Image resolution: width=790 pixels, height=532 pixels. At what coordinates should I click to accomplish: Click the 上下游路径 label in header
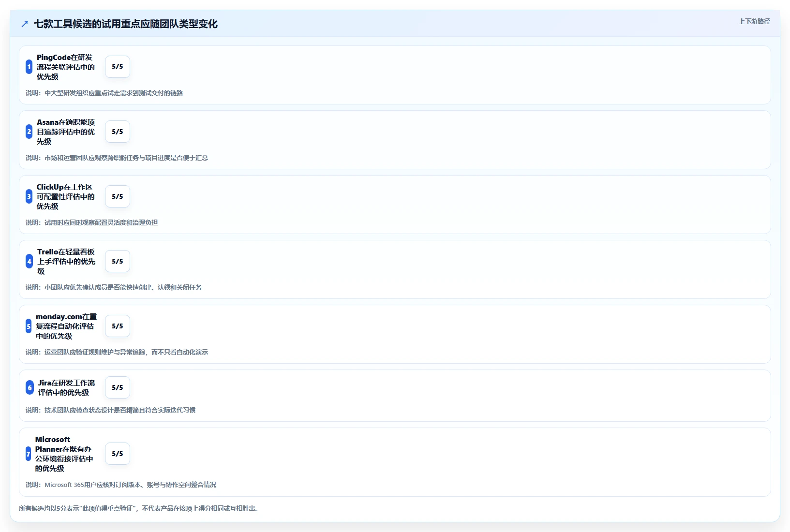click(754, 21)
